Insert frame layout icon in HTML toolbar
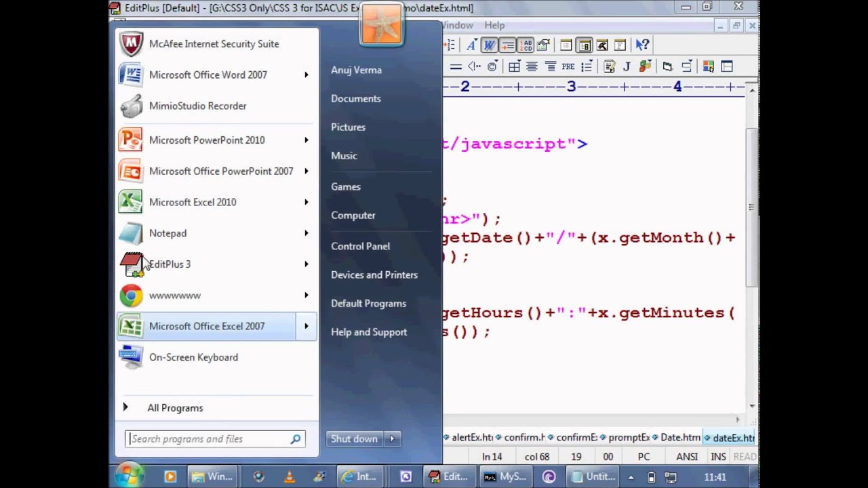The height and width of the screenshot is (488, 868). [x=726, y=66]
